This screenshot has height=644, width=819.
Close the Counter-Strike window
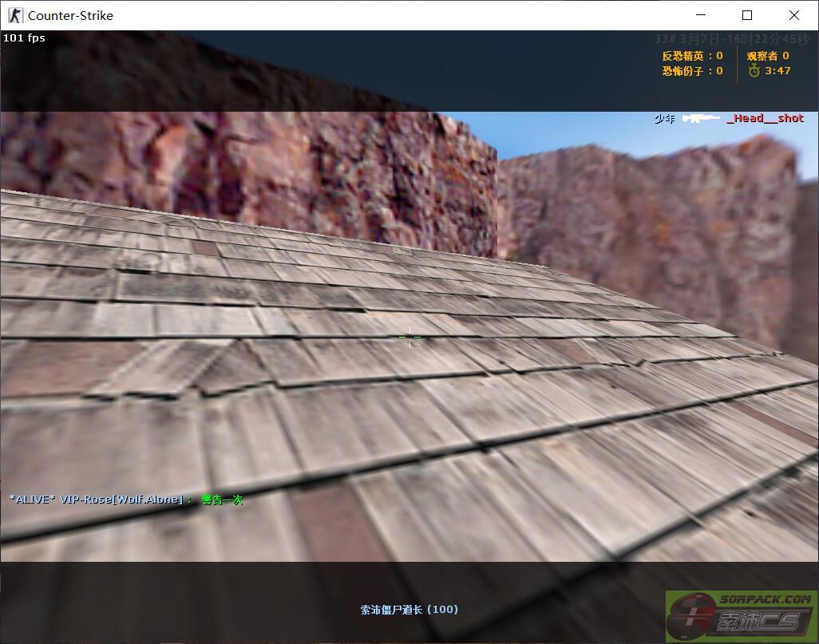click(794, 15)
